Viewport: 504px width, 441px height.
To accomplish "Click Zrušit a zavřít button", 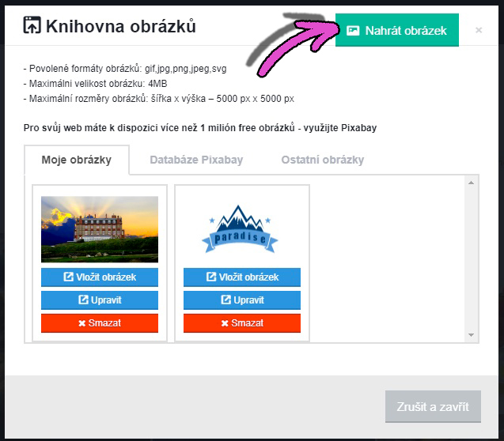I will pos(433,406).
